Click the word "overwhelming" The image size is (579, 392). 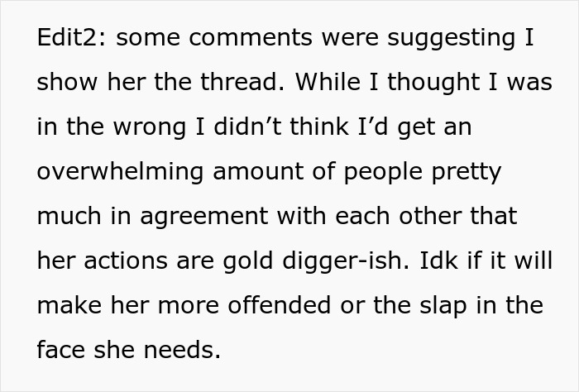(x=119, y=171)
